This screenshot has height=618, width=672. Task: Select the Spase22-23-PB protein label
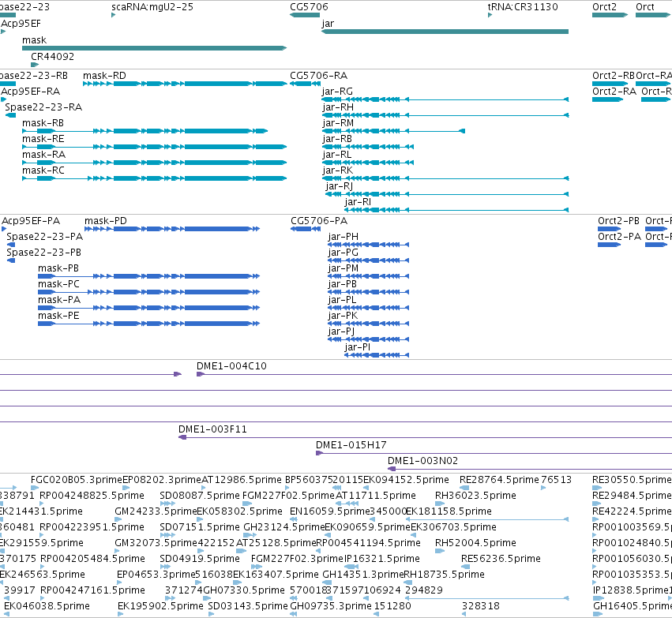[x=43, y=253]
